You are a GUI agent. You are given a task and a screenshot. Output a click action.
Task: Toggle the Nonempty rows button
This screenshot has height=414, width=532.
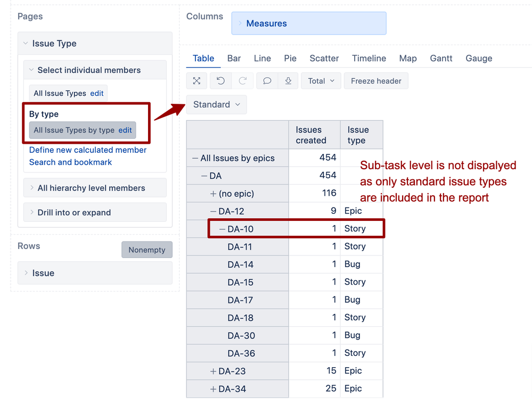pos(147,250)
